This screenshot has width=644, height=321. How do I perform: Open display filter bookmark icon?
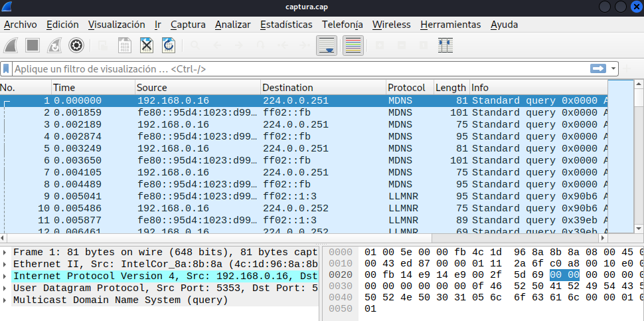(x=6, y=69)
